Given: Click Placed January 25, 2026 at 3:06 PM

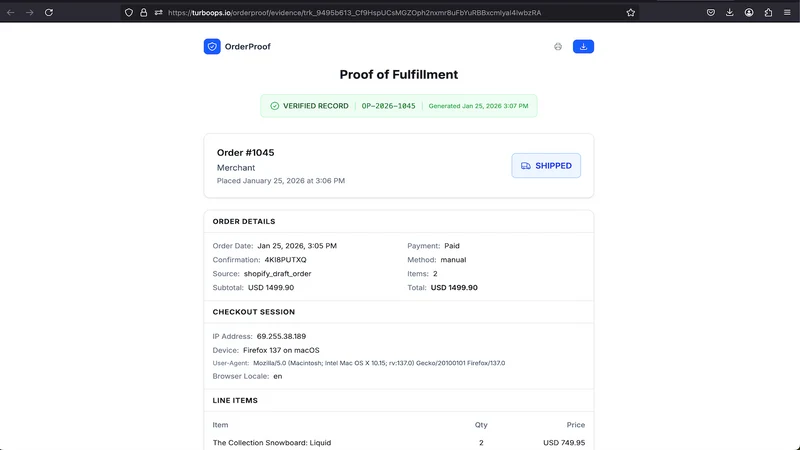Looking at the screenshot, I should (x=281, y=181).
